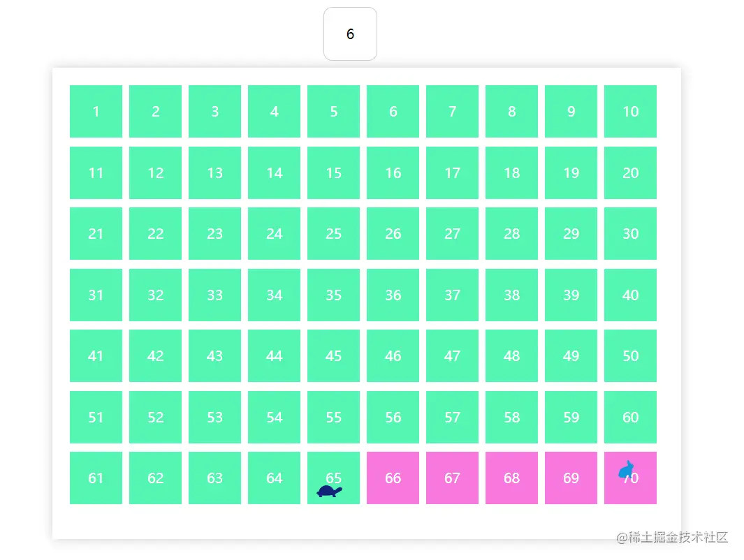Click the turtle icon on the board
The width and height of the screenshot is (744, 560).
(328, 492)
